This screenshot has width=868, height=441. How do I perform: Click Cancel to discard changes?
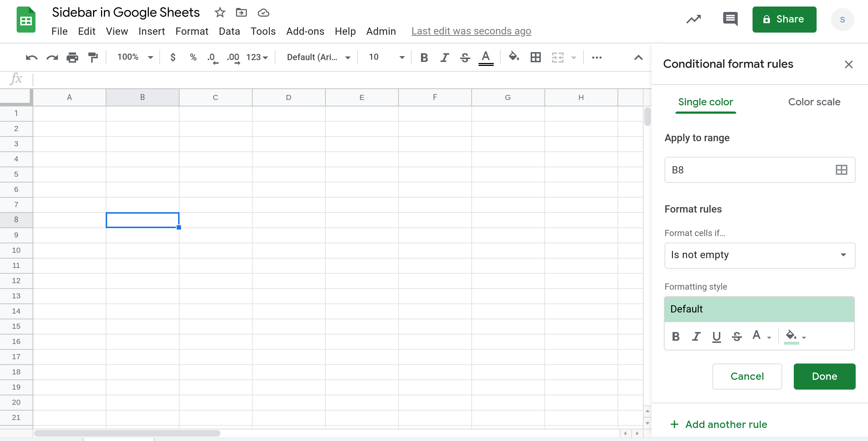(747, 376)
